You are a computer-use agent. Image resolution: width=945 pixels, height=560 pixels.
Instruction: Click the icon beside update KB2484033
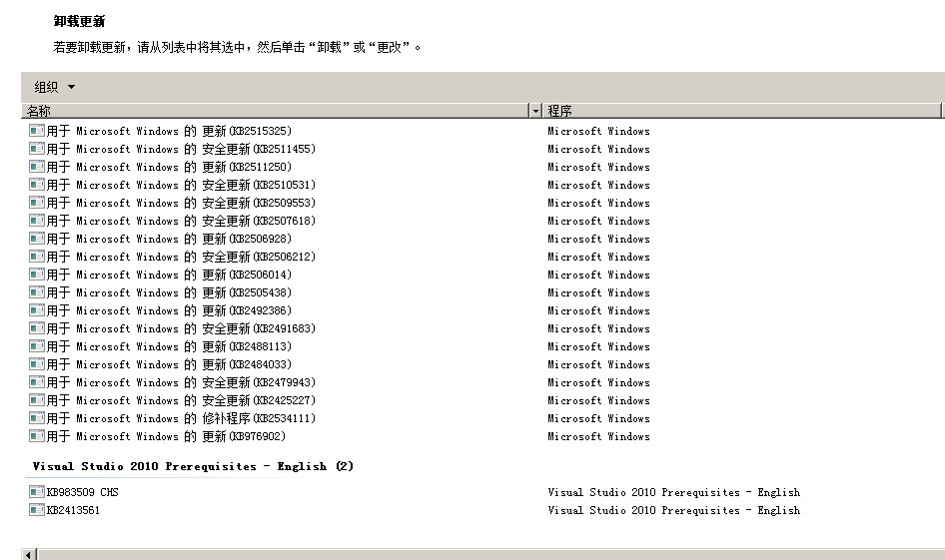[x=37, y=365]
